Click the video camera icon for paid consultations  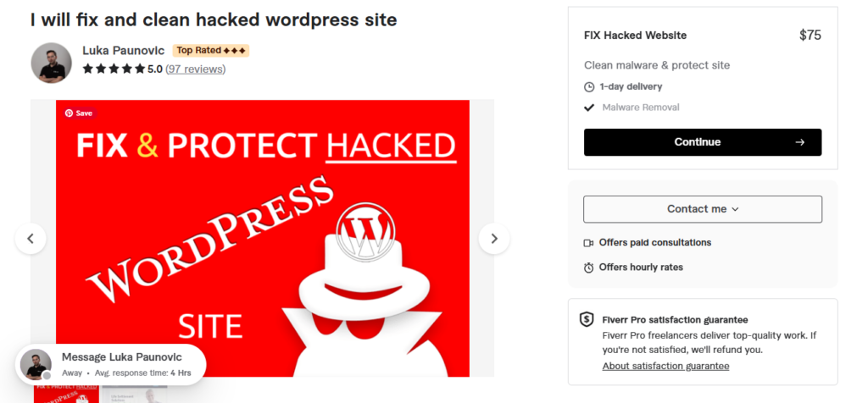click(x=588, y=243)
